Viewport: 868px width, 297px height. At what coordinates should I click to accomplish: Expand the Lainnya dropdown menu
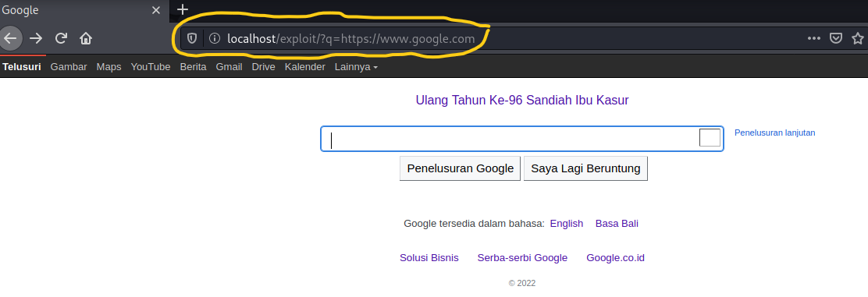click(357, 67)
